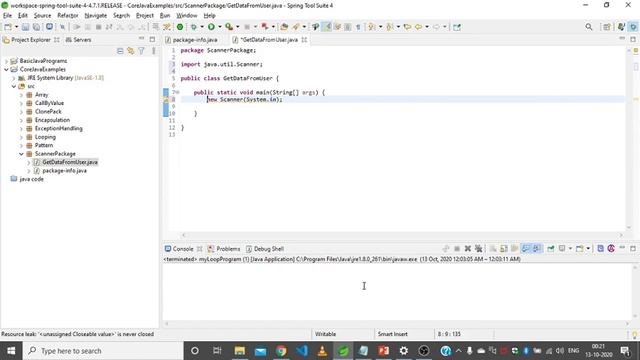The image size is (640, 360).
Task: Click the Back navigation arrow icon
Action: coord(419,27)
